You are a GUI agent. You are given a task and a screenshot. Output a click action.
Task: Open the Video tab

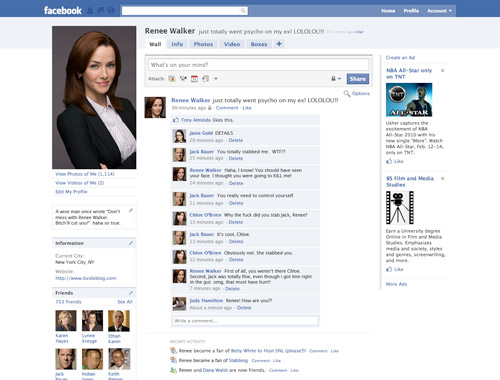(232, 44)
